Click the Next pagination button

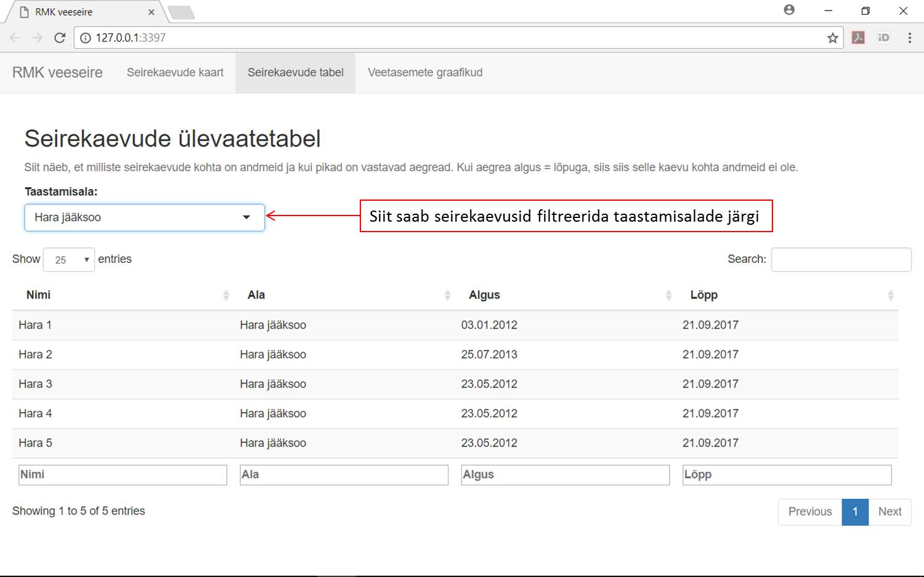tap(890, 512)
